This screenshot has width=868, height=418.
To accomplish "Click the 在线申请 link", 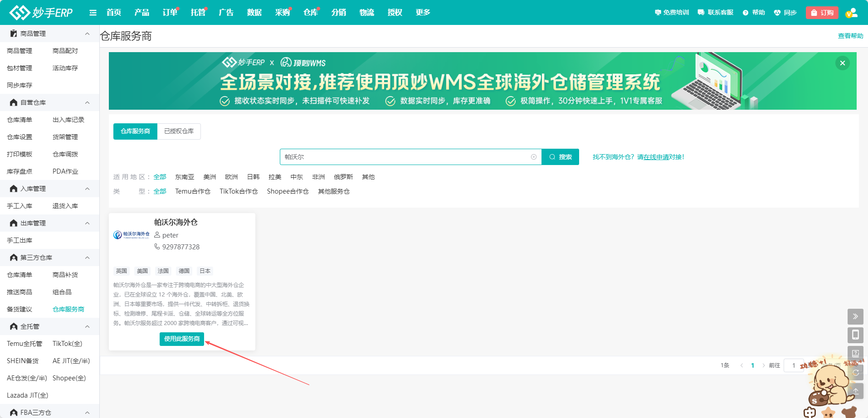I will (656, 157).
